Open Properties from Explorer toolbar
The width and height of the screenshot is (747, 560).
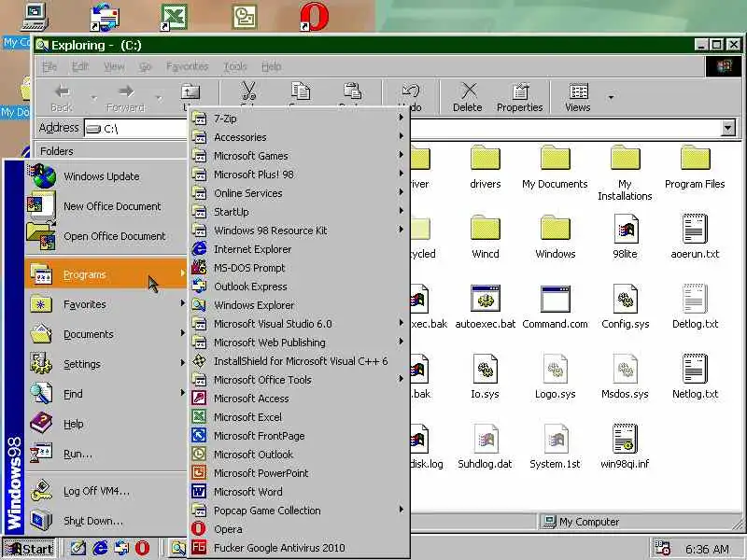click(x=519, y=97)
